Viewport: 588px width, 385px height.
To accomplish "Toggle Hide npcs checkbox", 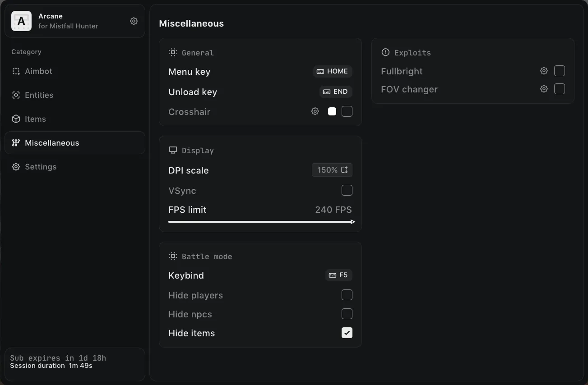I will (x=347, y=314).
